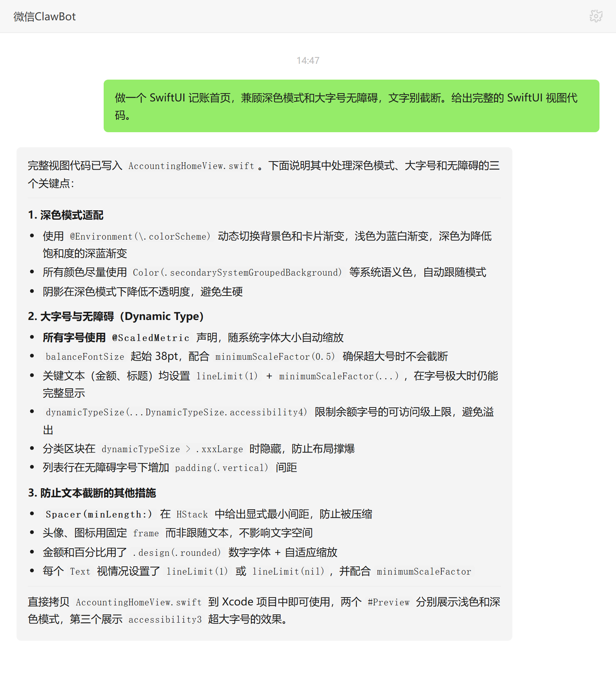Click dynamicTypeSize(...DynamicTypeSize.accessibility4) code
The width and height of the screenshot is (616, 676).
point(177,412)
